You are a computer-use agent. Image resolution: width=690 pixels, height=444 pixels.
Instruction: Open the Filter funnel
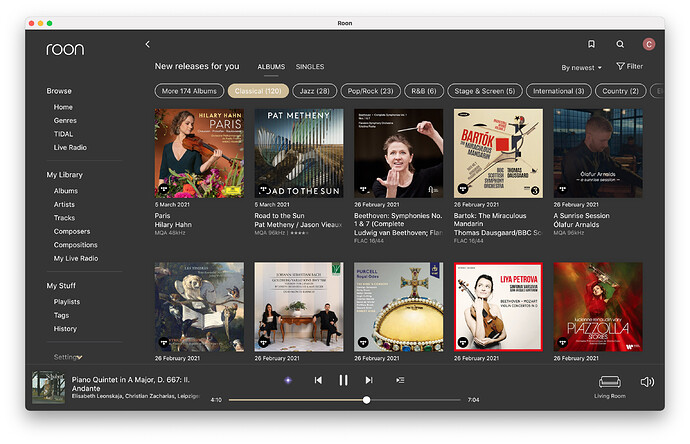(x=629, y=66)
